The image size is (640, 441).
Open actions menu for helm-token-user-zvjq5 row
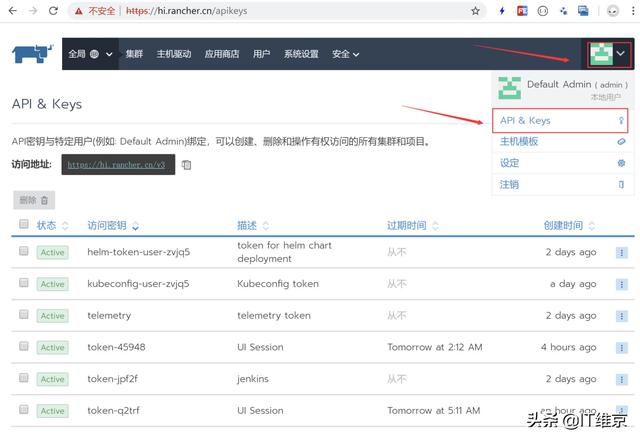tap(622, 253)
